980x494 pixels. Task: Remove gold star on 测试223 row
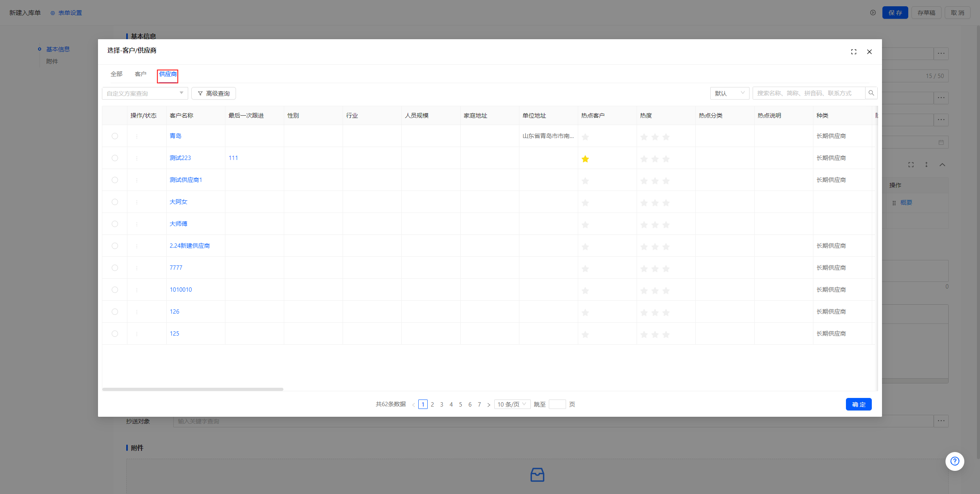585,159
